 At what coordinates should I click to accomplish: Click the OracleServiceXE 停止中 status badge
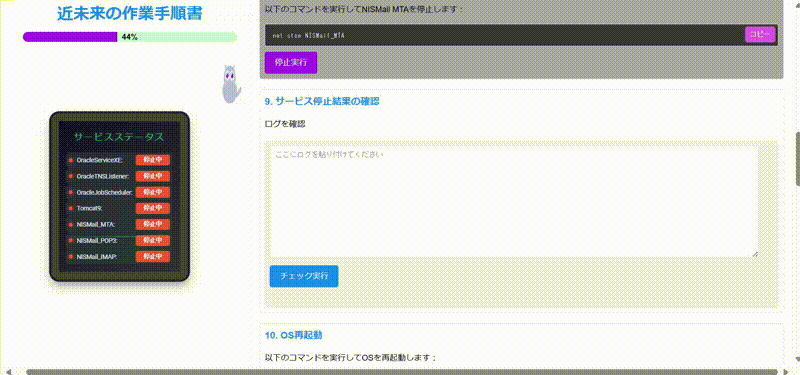153,160
